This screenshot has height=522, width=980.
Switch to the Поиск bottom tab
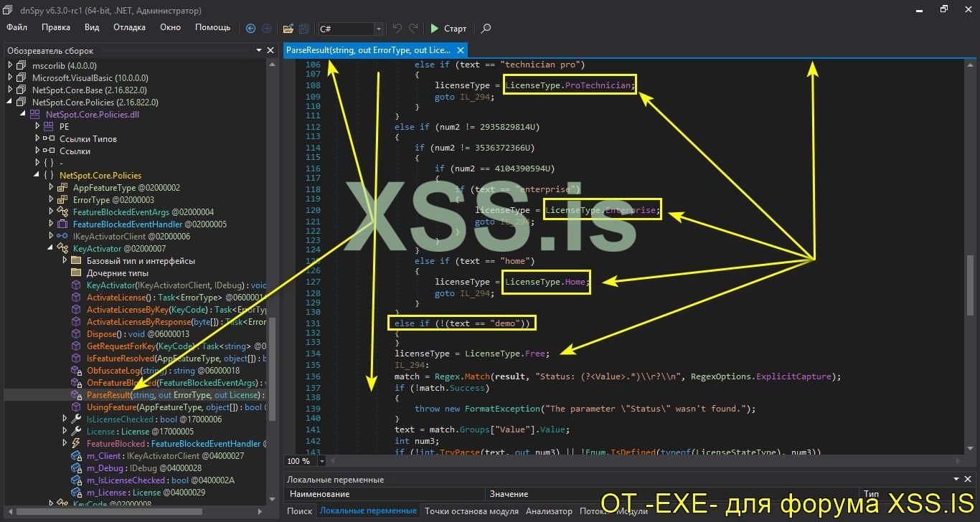tap(300, 511)
